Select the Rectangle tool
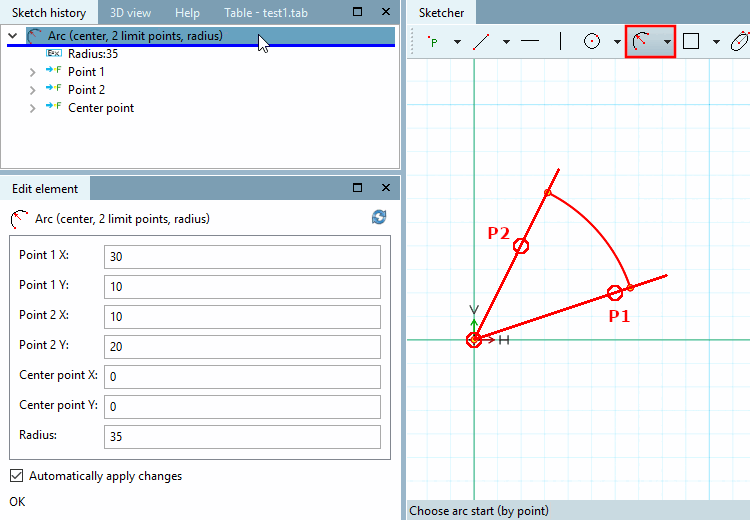 click(x=691, y=42)
